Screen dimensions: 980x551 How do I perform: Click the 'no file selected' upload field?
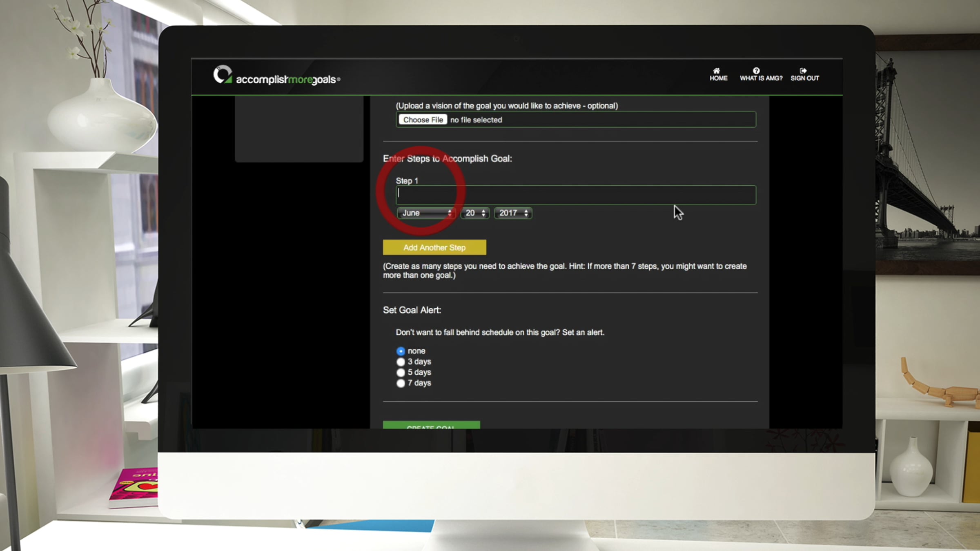pyautogui.click(x=476, y=120)
